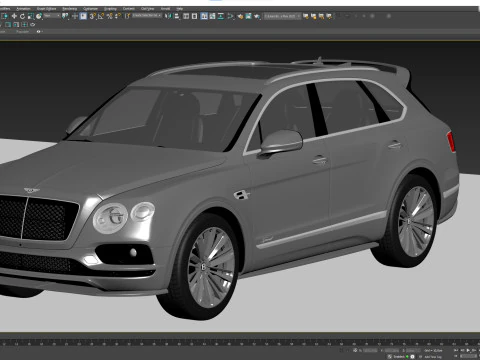Toggle 3D Snaps on the toolbar
The height and width of the screenshot is (360, 480).
click(x=92, y=16)
